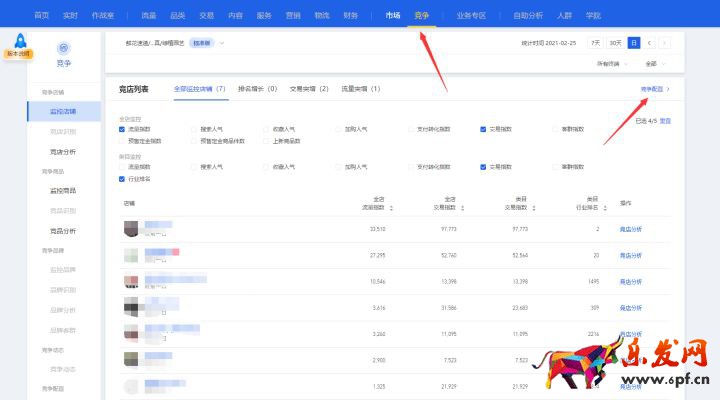Sort by 类目行业排名 column arrows

tap(604, 208)
